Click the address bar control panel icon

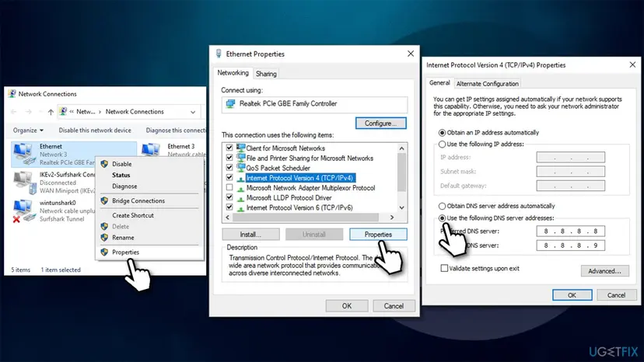63,111
